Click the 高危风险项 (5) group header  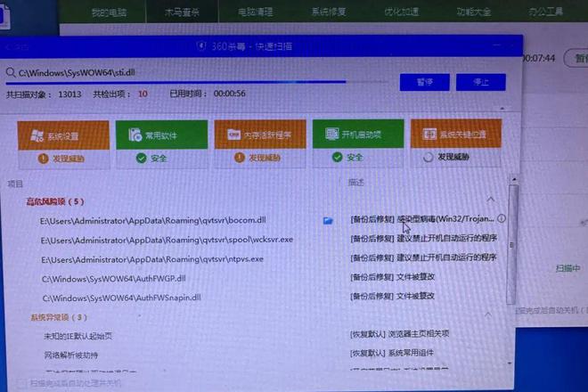coord(55,202)
